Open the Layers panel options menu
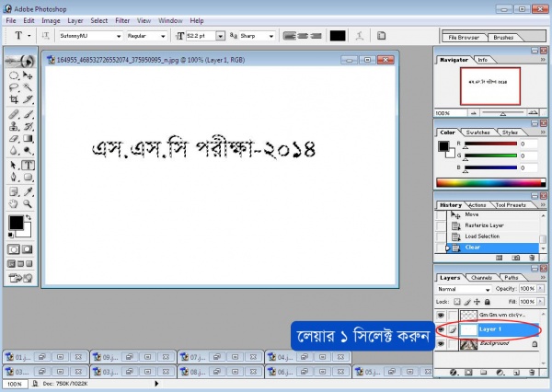 (x=543, y=278)
